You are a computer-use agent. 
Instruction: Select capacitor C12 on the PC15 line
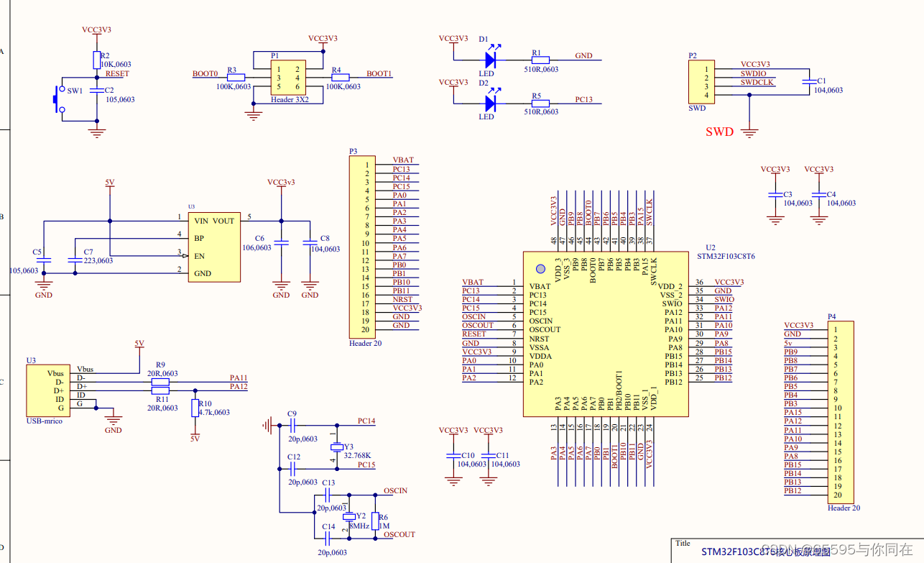(x=292, y=469)
